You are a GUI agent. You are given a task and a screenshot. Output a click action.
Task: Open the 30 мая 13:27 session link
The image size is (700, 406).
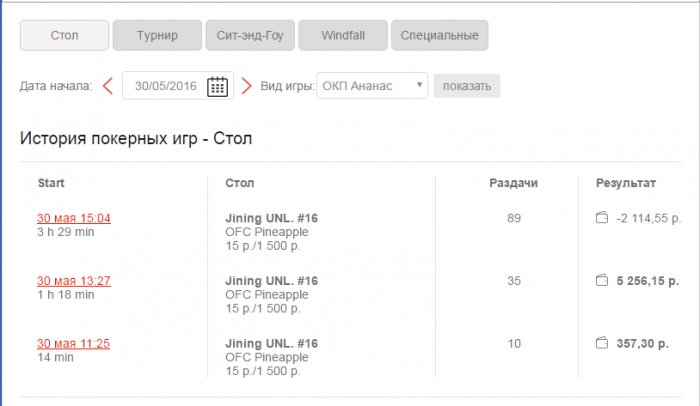pyautogui.click(x=74, y=281)
